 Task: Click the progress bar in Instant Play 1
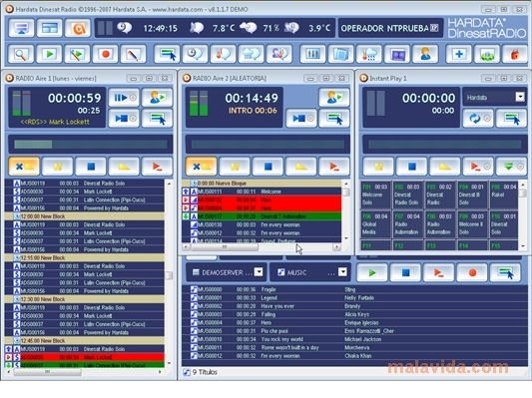pos(445,145)
